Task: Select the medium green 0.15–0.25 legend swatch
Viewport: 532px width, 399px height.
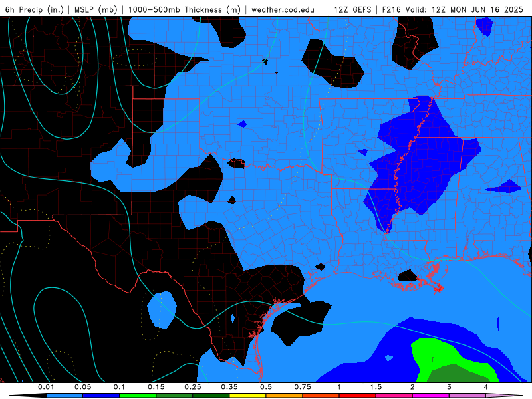Action: coord(174,396)
